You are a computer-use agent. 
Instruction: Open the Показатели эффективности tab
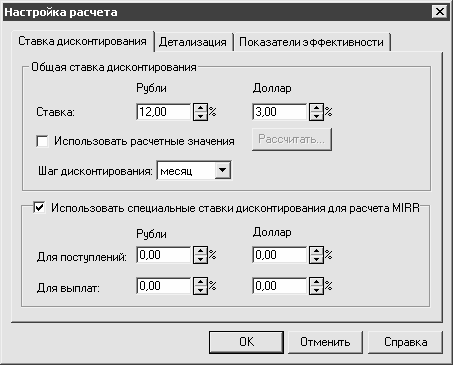tap(311, 42)
